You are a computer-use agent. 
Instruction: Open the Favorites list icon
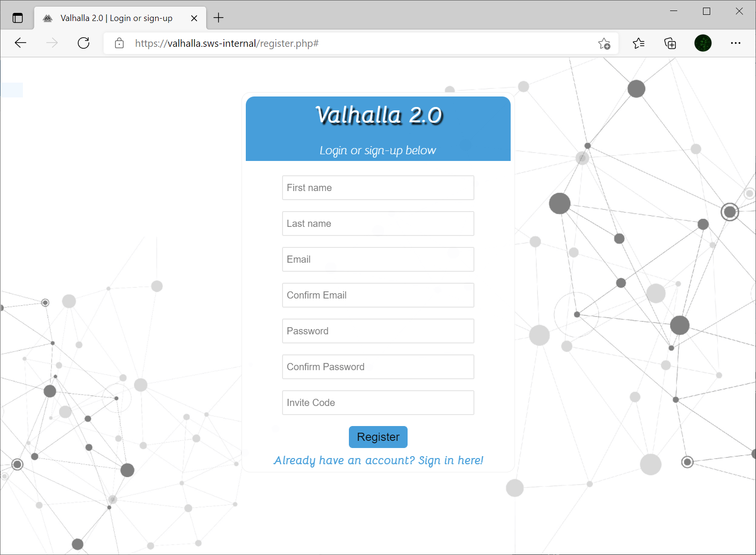(639, 43)
